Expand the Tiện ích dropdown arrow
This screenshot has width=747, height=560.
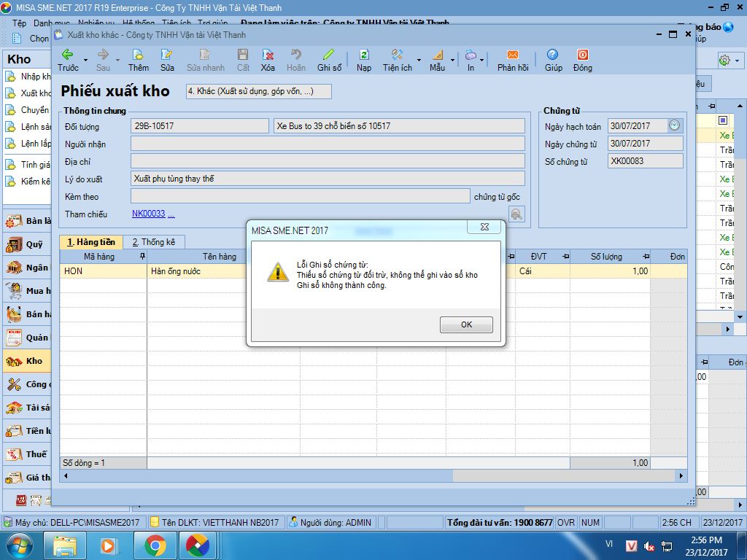tap(419, 60)
